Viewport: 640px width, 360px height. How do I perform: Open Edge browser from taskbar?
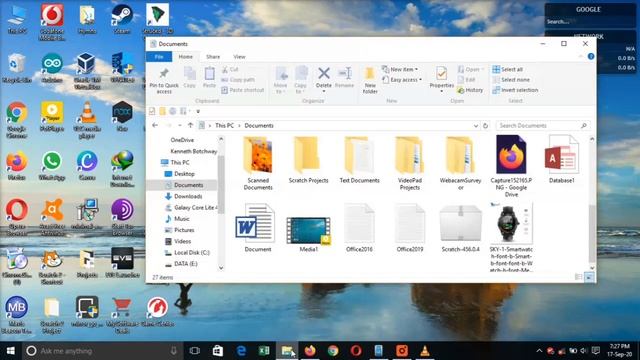tap(241, 351)
